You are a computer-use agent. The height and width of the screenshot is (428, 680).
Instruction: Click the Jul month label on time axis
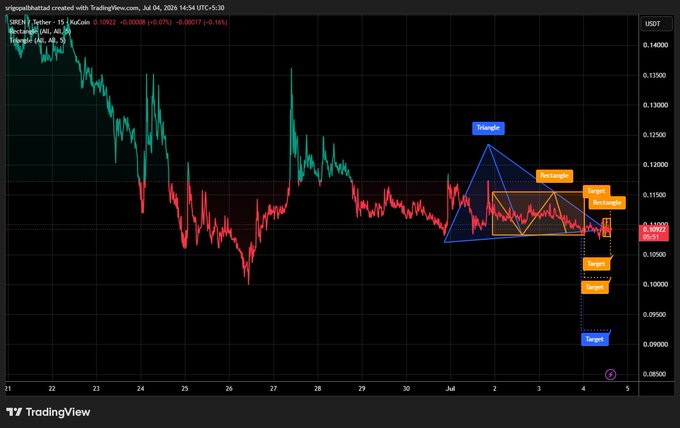[451, 389]
